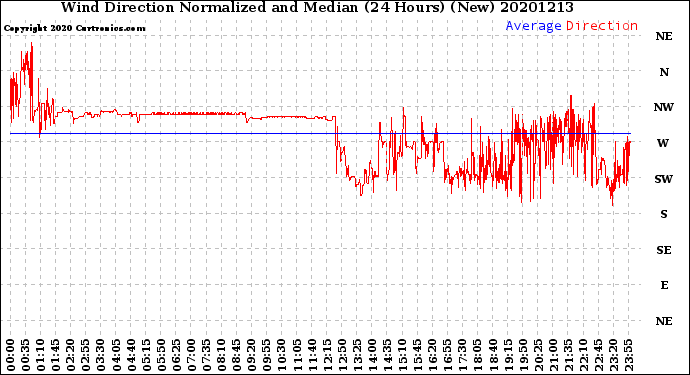The image size is (690, 375).
Task: Click the 'Direction' legend label
Action: (x=602, y=26)
